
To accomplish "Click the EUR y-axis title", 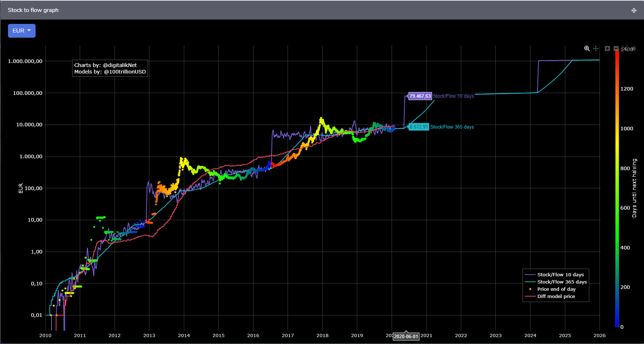I will coord(21,188).
